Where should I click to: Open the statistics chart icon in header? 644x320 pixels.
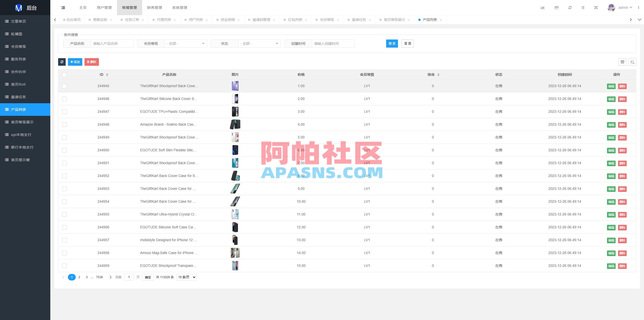(542, 8)
